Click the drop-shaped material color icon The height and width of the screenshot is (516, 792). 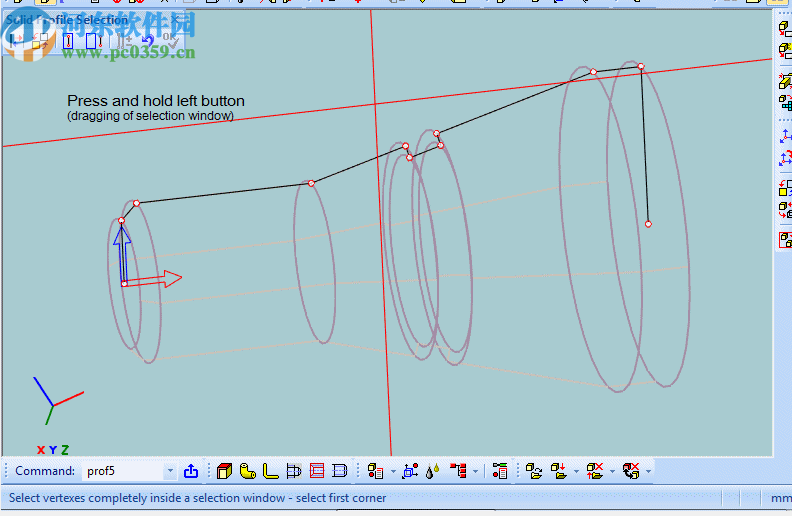click(x=432, y=471)
